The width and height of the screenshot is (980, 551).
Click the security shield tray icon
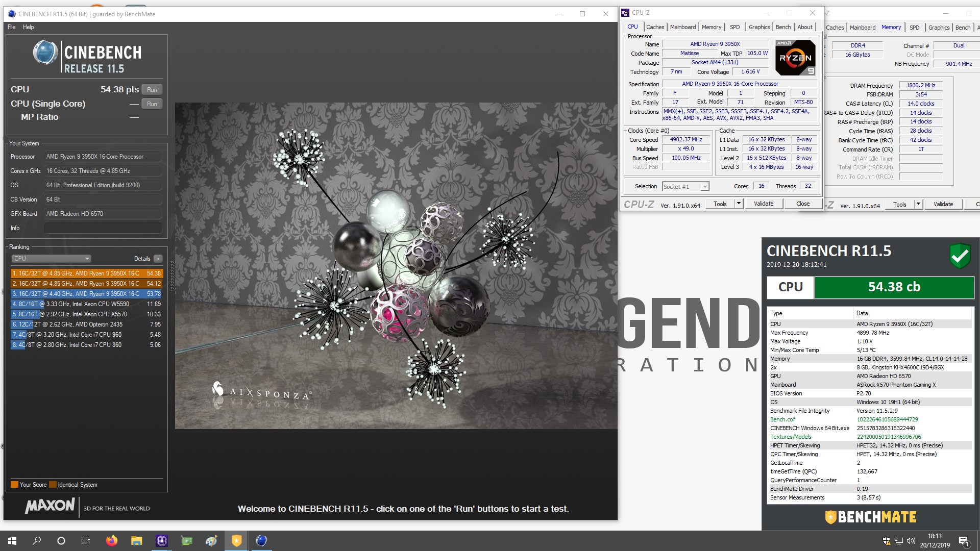(x=887, y=541)
